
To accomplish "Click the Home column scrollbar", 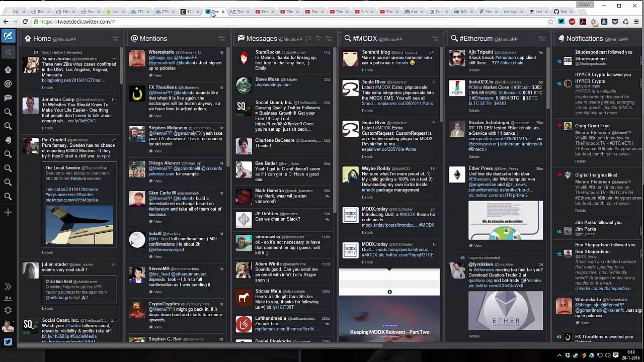I will [x=122, y=65].
